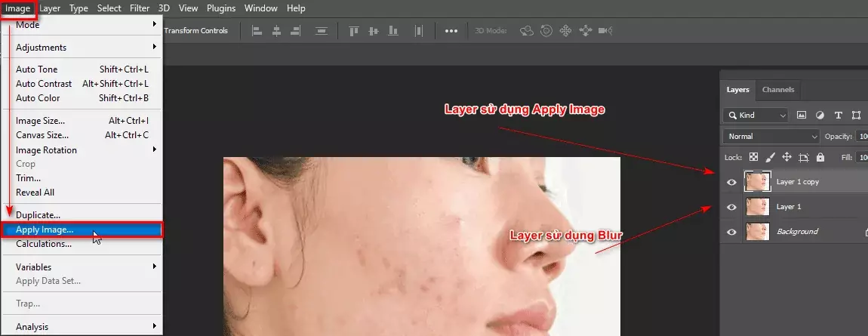Choose Calculations... menu item

(x=82, y=244)
